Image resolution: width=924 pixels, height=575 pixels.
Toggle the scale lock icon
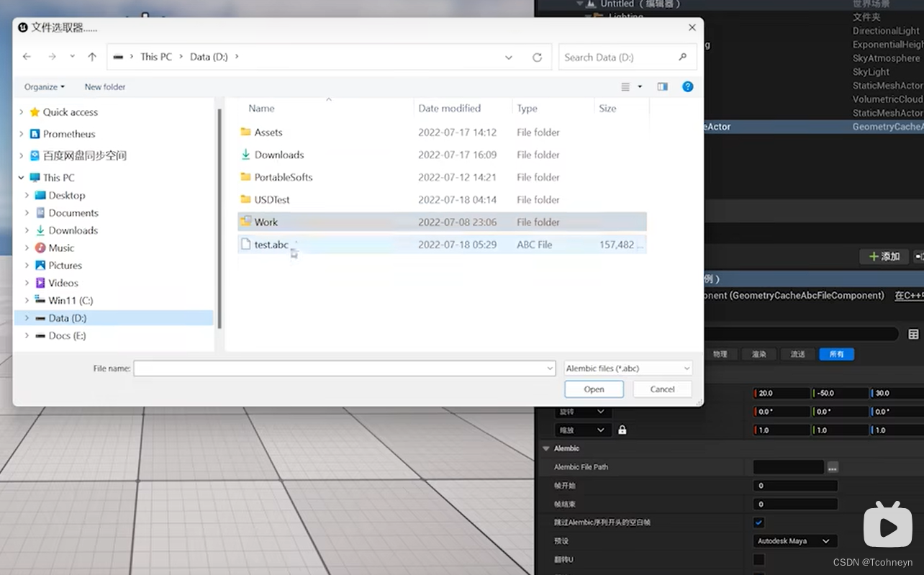[622, 430]
